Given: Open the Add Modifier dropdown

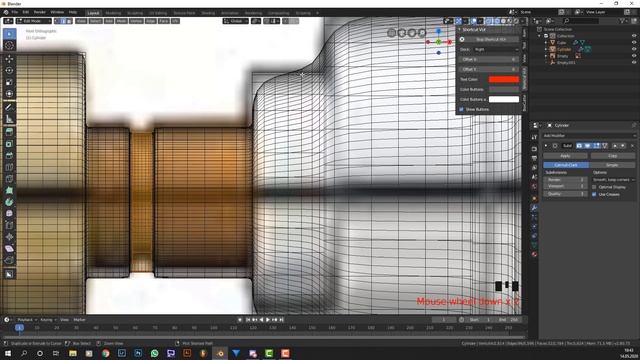Looking at the screenshot, I should point(589,136).
